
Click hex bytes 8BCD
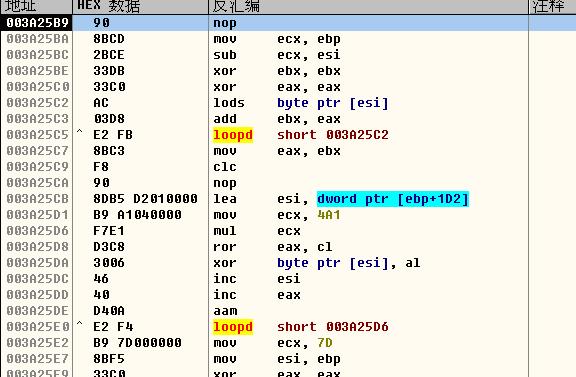(109, 39)
